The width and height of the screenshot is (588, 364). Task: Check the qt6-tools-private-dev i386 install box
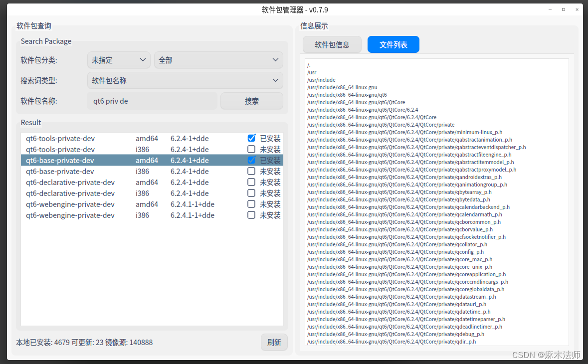point(251,149)
